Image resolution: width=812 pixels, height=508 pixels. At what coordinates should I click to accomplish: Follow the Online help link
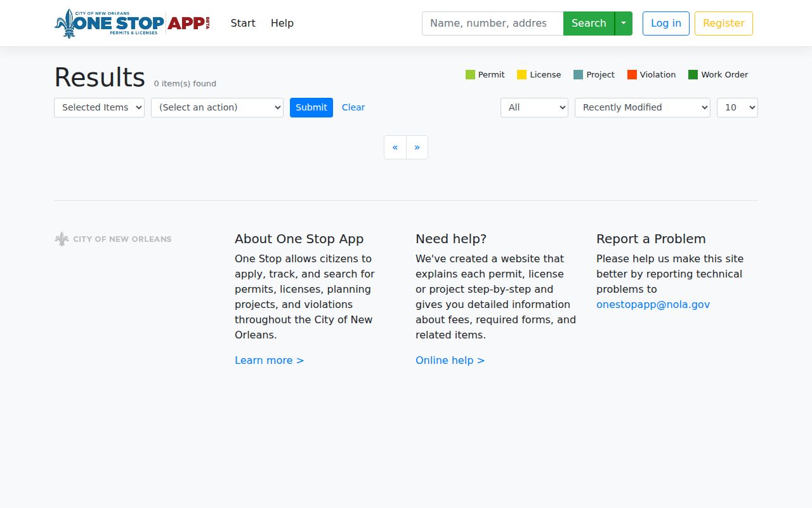(x=450, y=360)
